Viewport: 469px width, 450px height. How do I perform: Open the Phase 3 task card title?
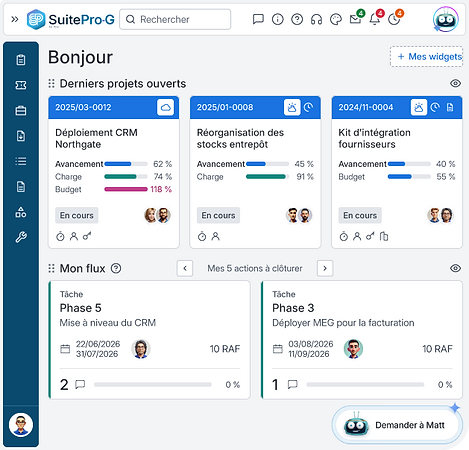(293, 308)
